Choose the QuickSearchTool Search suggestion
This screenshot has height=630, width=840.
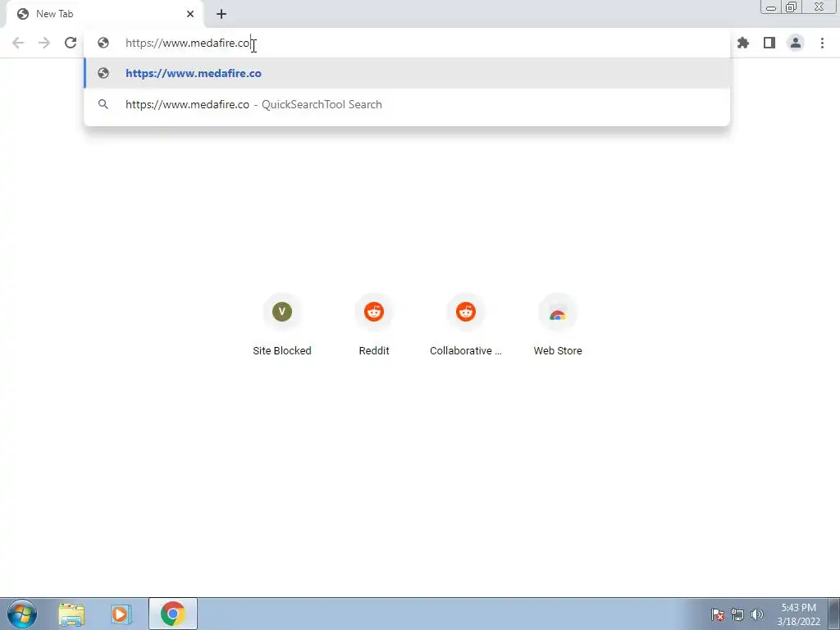[x=407, y=104]
